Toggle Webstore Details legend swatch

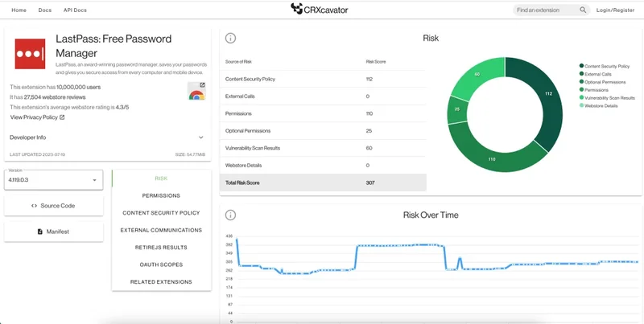point(581,106)
